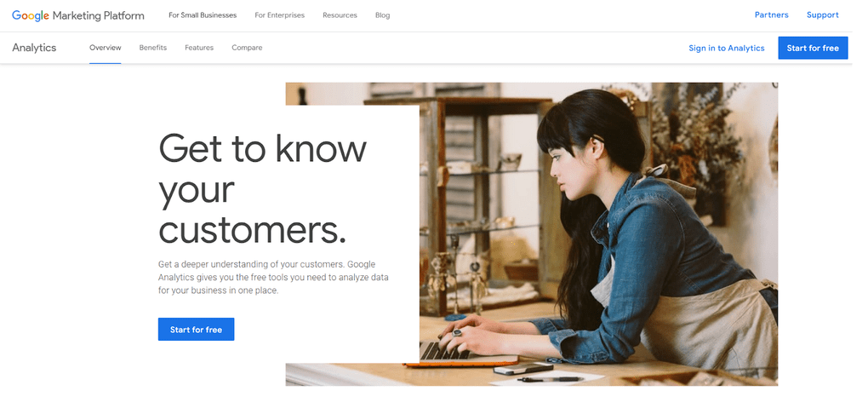
Task: Click the Google Marketing Platform logo
Action: point(78,15)
